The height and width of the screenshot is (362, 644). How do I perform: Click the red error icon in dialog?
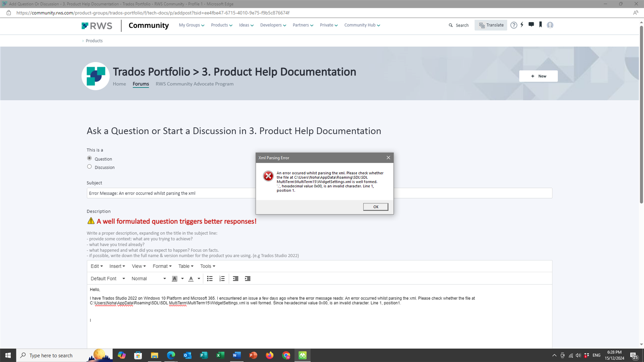[268, 176]
